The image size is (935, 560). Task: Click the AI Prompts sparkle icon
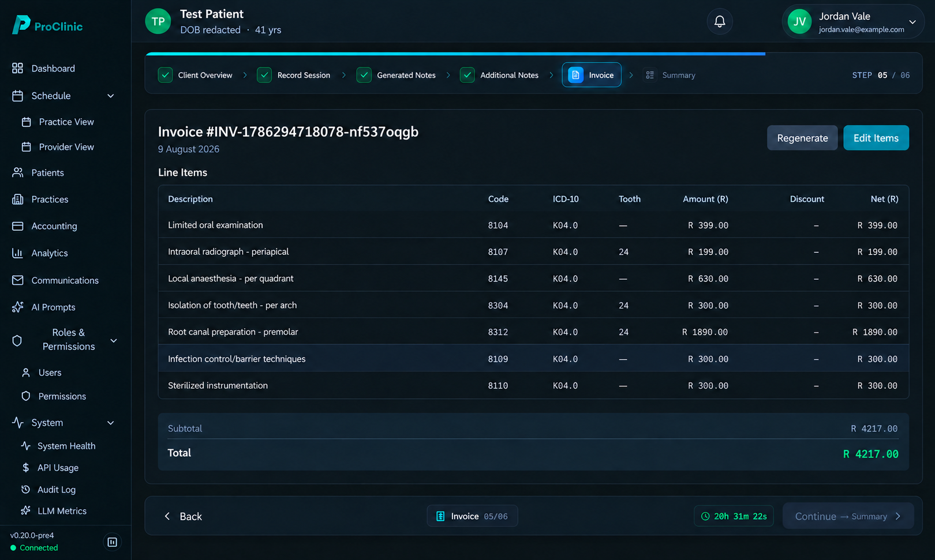[x=18, y=307]
